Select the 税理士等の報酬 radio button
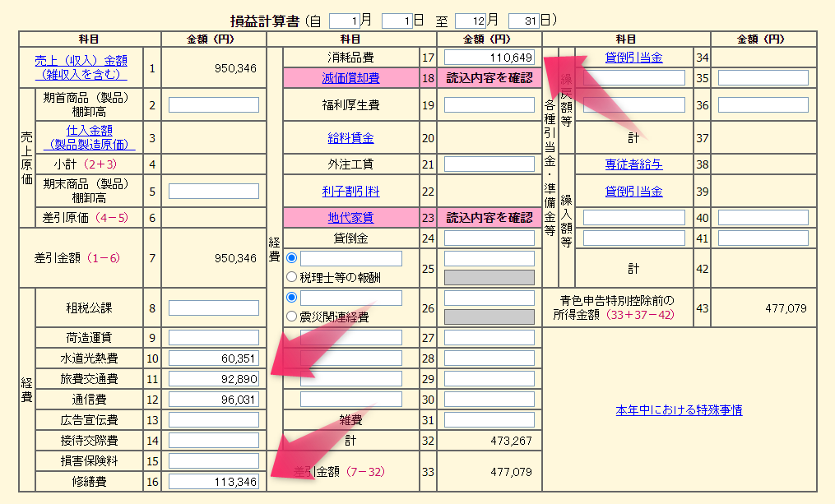The height and width of the screenshot is (504, 835). (291, 277)
